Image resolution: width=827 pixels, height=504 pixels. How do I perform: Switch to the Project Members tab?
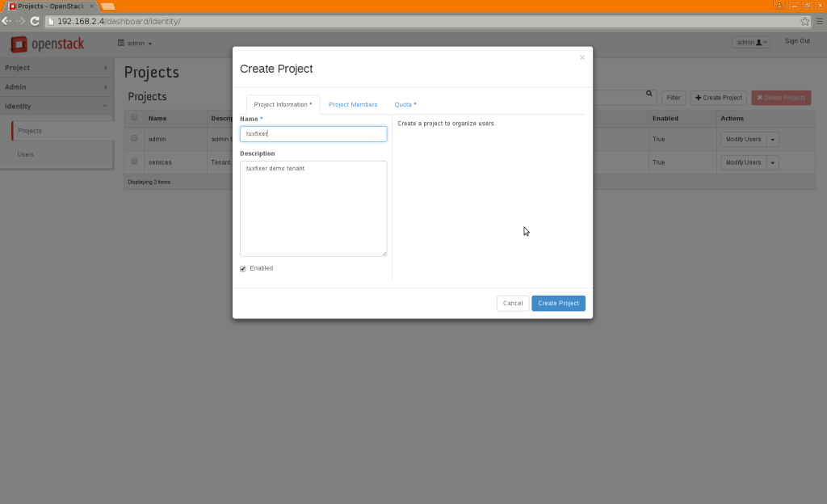click(353, 104)
